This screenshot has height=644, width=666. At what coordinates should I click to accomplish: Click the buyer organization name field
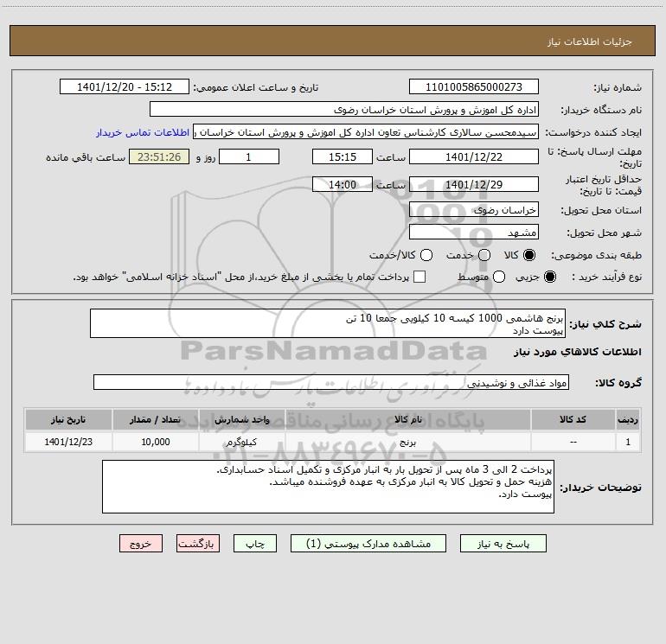click(344, 110)
